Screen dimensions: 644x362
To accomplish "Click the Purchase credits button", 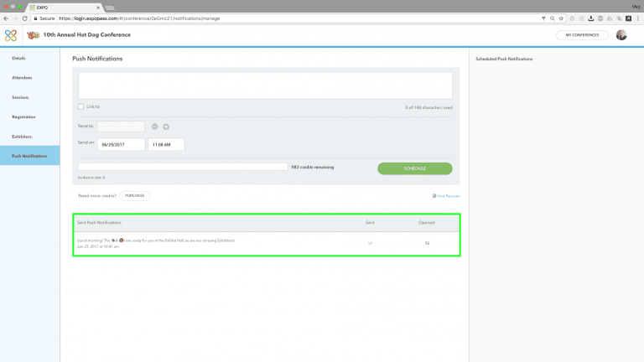I will coord(135,195).
